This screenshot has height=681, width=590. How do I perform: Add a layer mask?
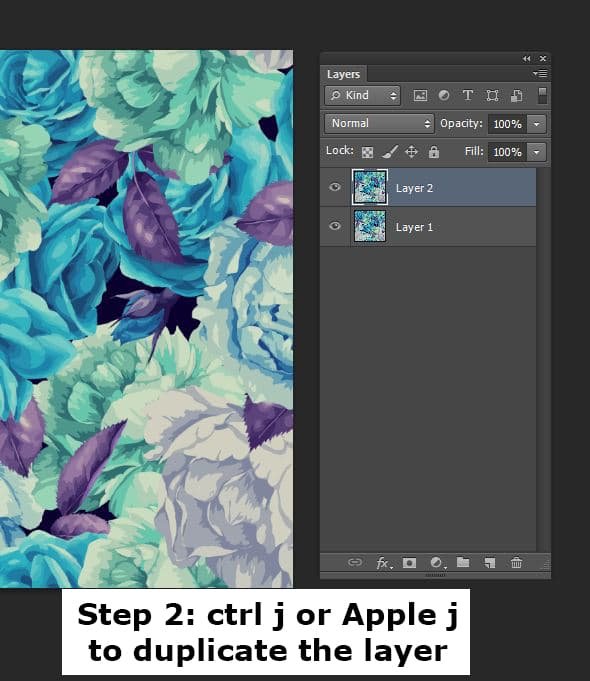[409, 563]
